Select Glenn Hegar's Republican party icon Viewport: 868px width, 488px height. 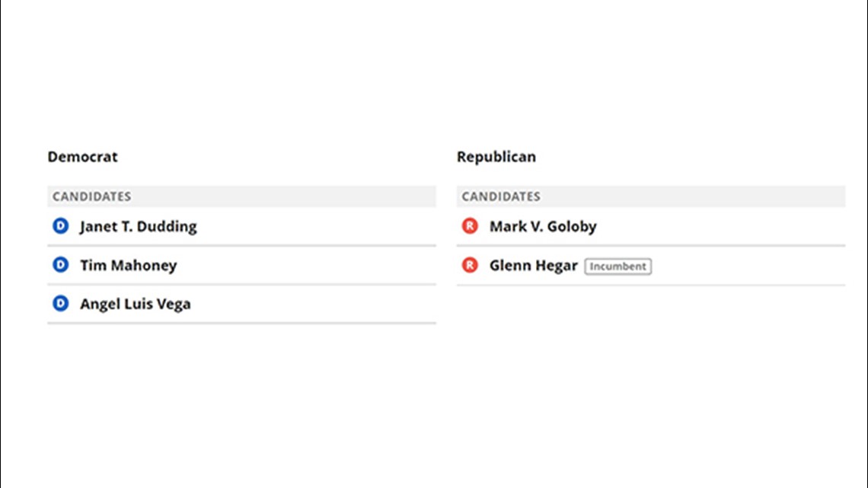coord(470,265)
